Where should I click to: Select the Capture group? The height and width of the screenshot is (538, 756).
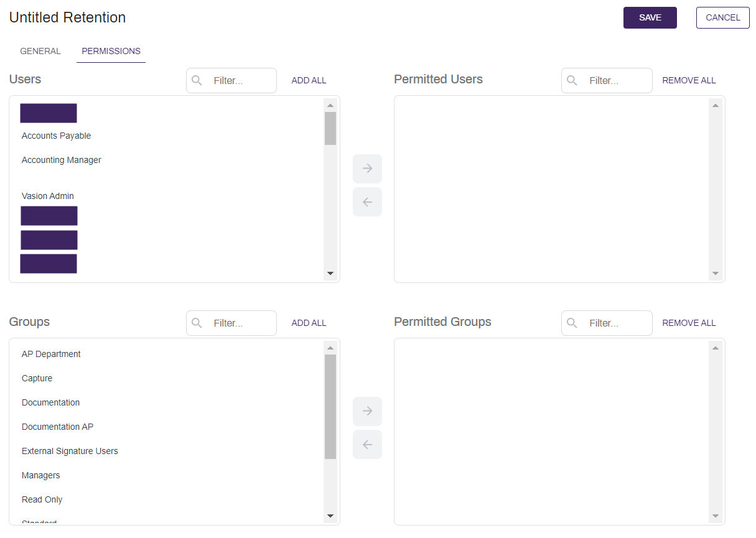coord(37,378)
